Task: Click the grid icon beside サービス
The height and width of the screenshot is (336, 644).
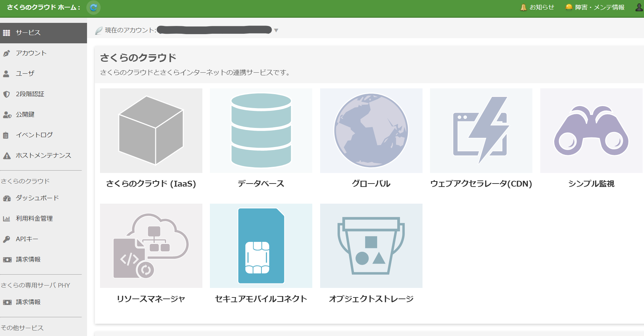Action: (6, 33)
